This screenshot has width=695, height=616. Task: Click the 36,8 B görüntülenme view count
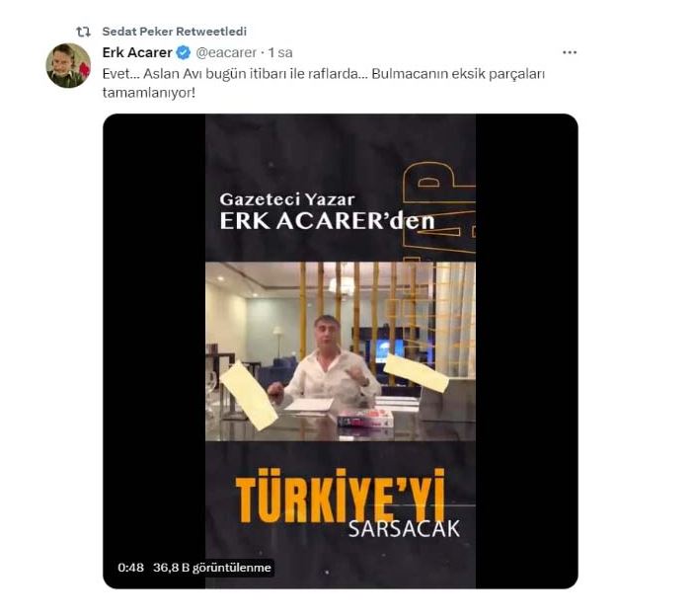click(212, 568)
